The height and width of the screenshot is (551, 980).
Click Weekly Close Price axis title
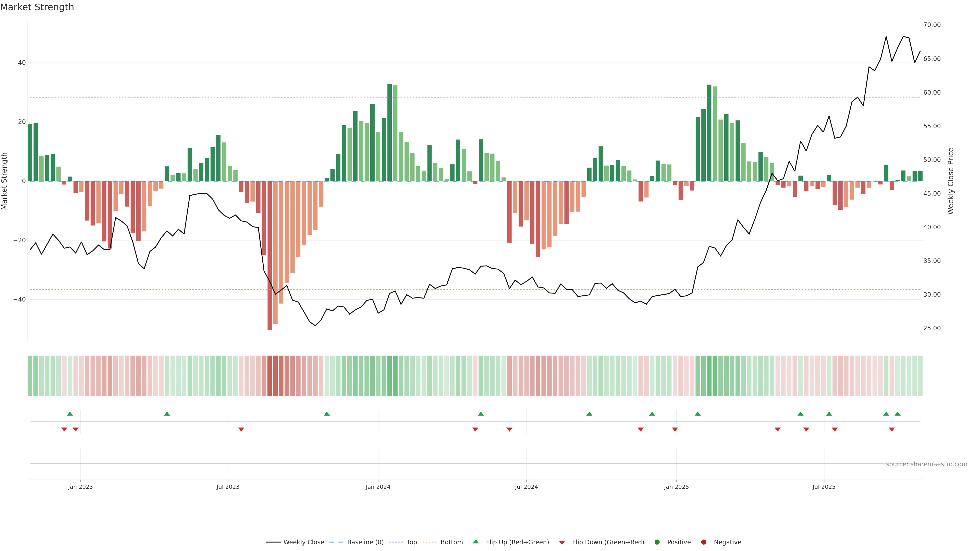pos(951,181)
